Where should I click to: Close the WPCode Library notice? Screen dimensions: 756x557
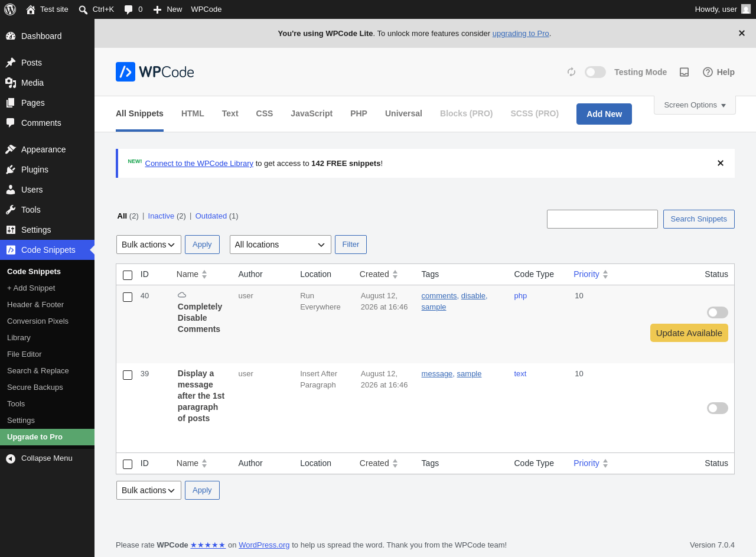click(x=721, y=163)
